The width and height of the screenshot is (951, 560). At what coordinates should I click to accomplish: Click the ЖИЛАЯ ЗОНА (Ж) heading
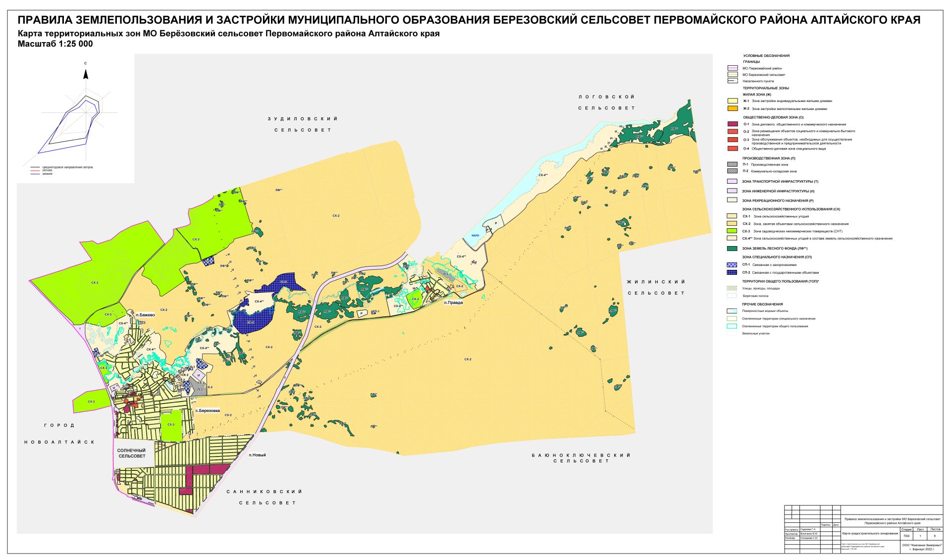click(756, 95)
